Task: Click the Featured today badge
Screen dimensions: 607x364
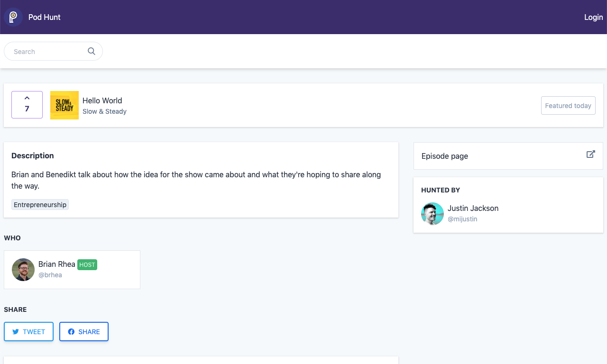Action: click(568, 106)
